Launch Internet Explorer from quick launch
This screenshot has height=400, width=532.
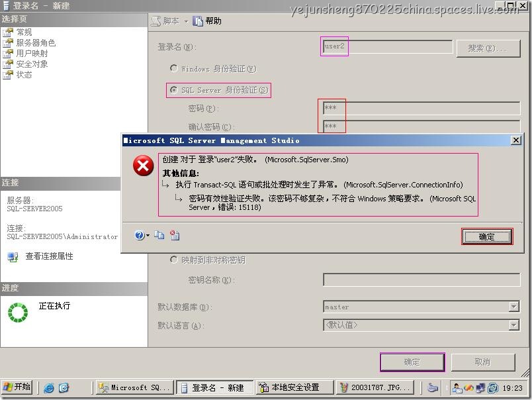pos(49,387)
